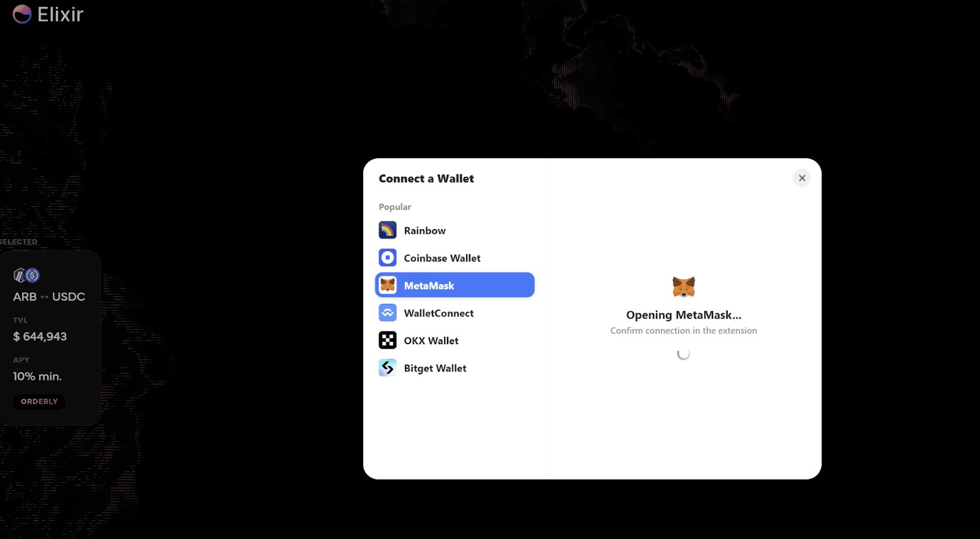Image resolution: width=980 pixels, height=539 pixels.
Task: Select the Coinbase Wallet icon
Action: [388, 258]
